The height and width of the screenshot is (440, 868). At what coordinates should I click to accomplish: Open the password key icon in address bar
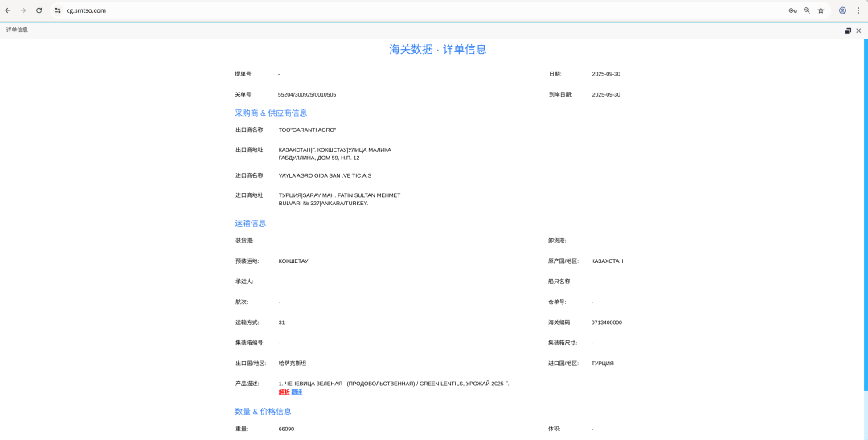[792, 10]
